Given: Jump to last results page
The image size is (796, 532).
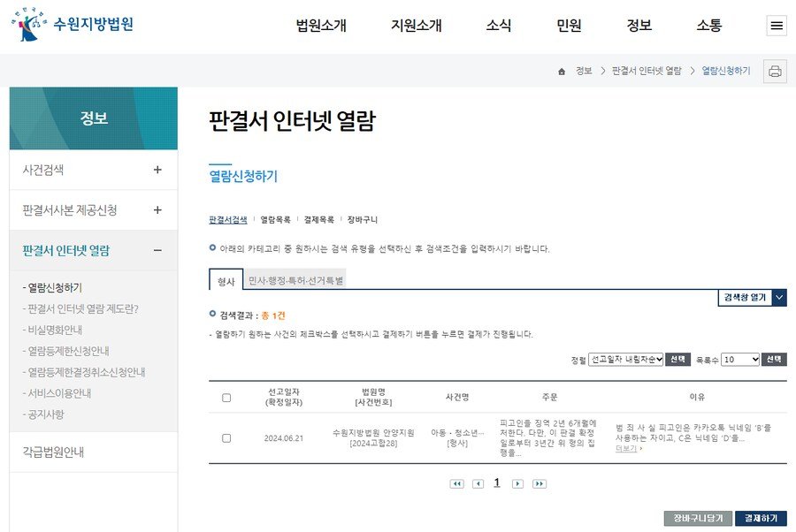Looking at the screenshot, I should click(x=539, y=483).
